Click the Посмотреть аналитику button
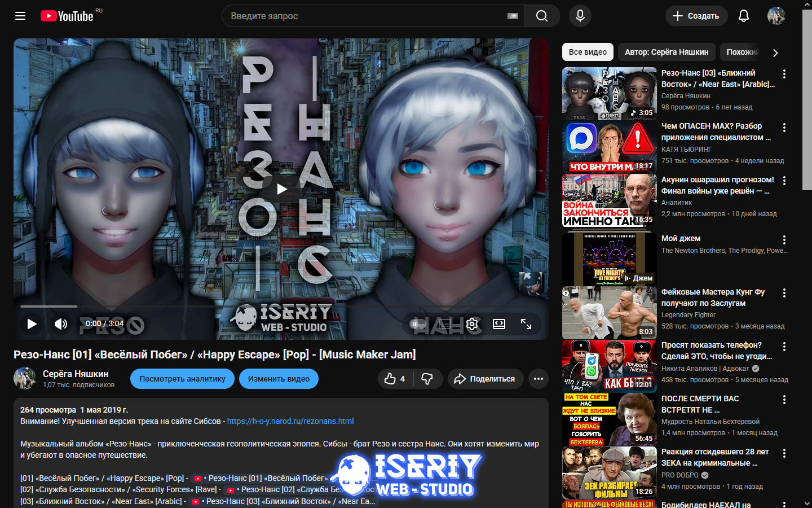Screen dimensions: 812x508 [182, 379]
